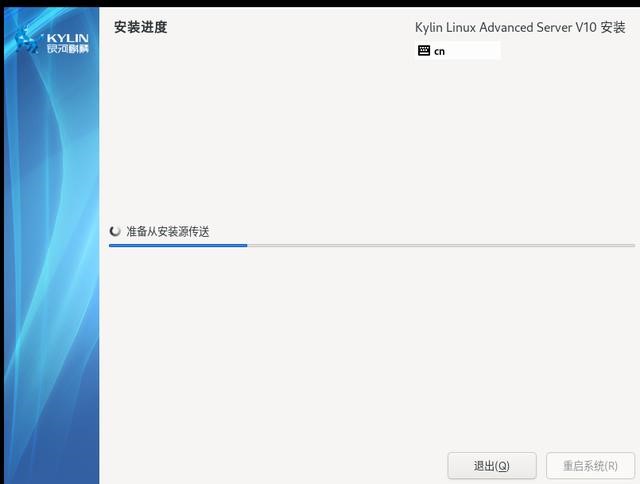Click the 安装进度 page heading
This screenshot has height=484, width=640.
pyautogui.click(x=140, y=27)
